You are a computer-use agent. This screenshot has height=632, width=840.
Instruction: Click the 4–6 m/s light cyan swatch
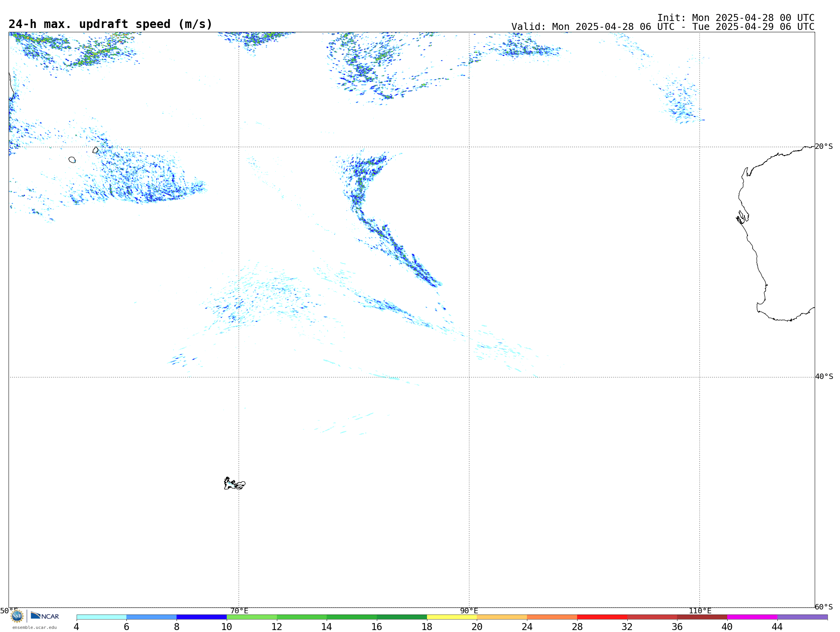coord(101,617)
